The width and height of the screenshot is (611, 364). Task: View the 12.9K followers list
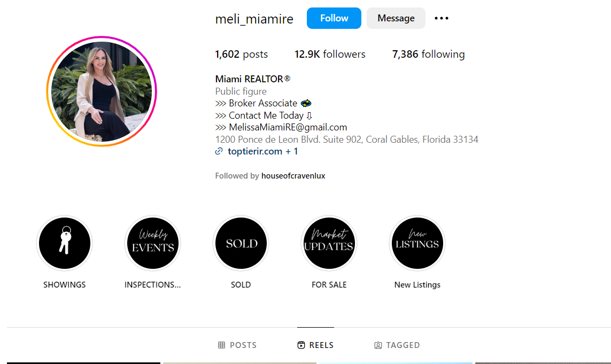pyautogui.click(x=330, y=54)
